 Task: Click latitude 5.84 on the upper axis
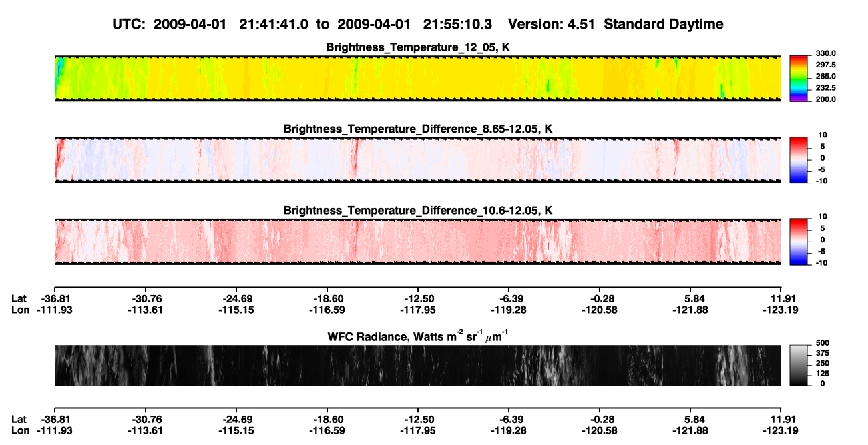point(690,299)
